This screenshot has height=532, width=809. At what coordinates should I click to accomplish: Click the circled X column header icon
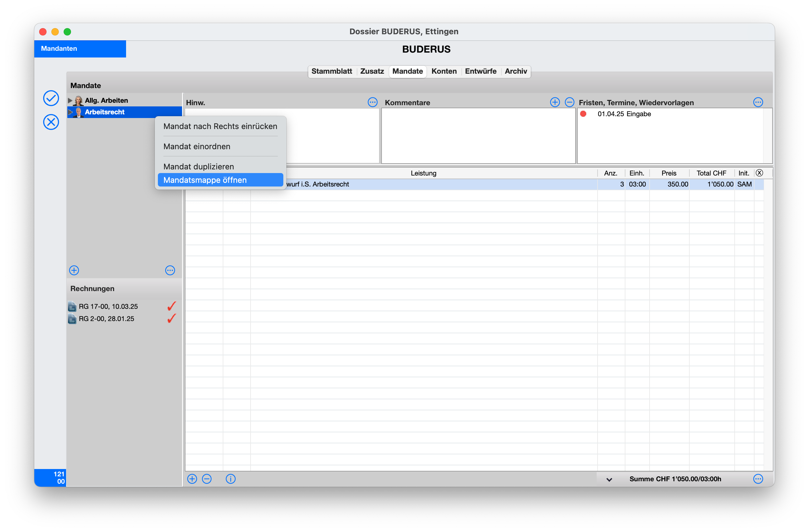[759, 173]
